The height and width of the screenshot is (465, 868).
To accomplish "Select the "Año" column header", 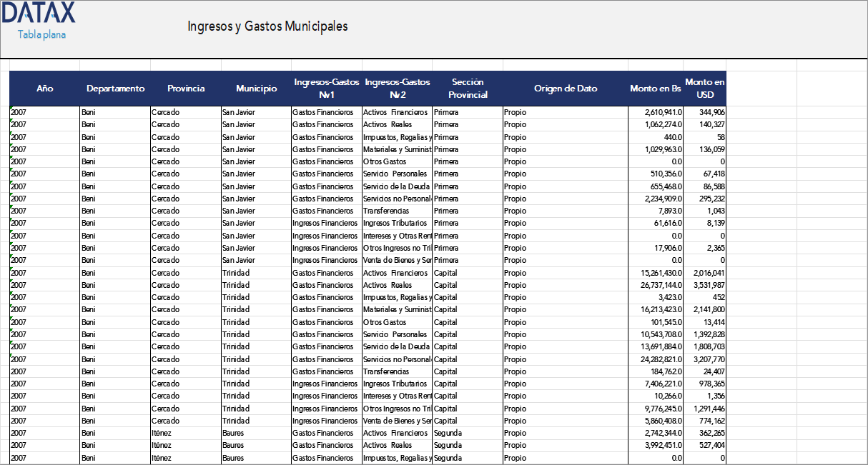I will click(44, 89).
